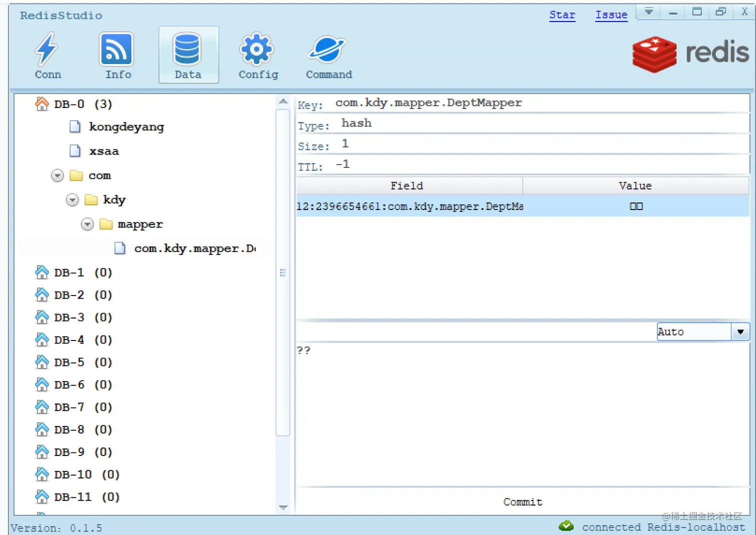This screenshot has width=756, height=535.
Task: Click the DB-3 house icon
Action: 42,317
